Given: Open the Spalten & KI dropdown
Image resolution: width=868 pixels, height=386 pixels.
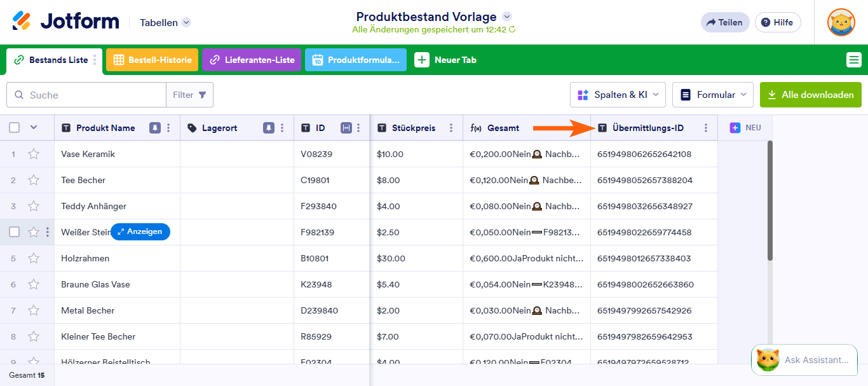Looking at the screenshot, I should click(x=618, y=95).
